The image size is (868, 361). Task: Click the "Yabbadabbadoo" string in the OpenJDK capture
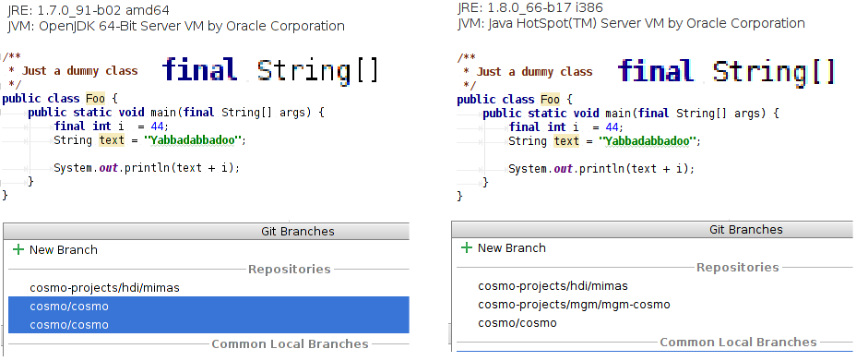tap(193, 140)
